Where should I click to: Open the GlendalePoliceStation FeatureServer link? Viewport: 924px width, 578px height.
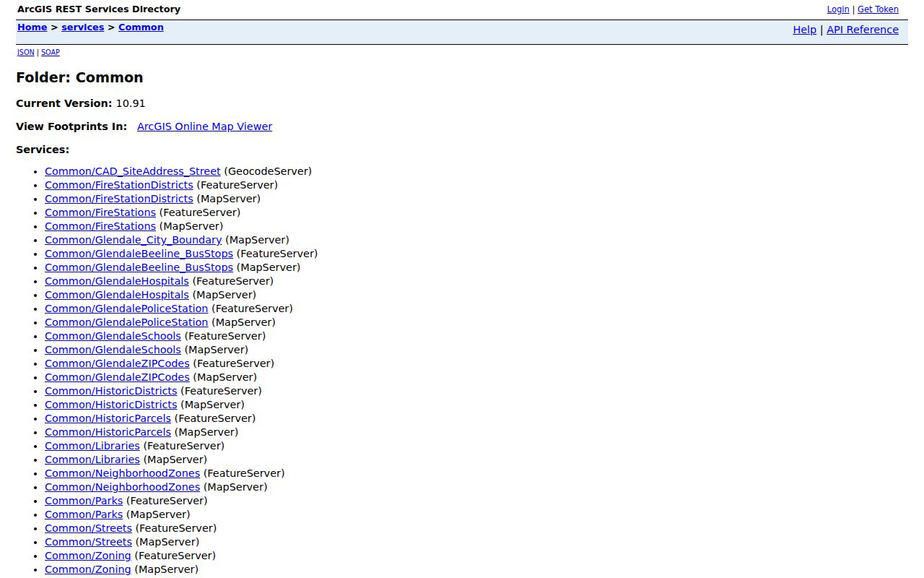pos(126,309)
